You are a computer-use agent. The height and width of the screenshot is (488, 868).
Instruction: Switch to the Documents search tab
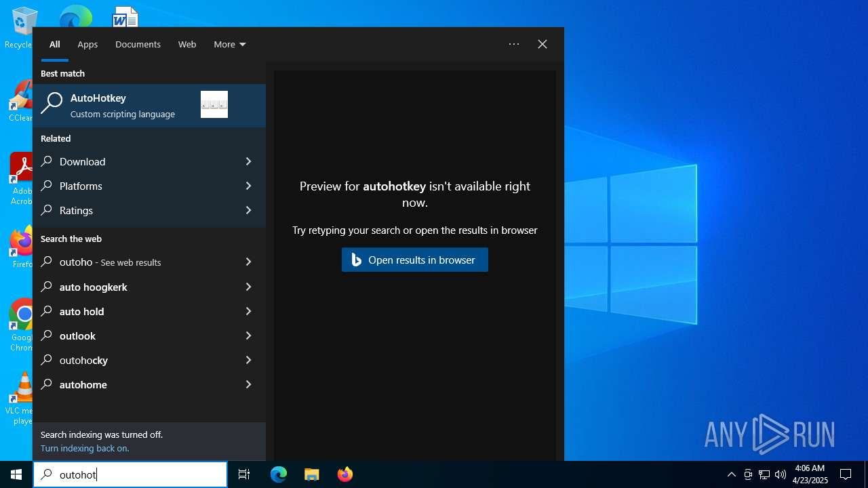(138, 44)
